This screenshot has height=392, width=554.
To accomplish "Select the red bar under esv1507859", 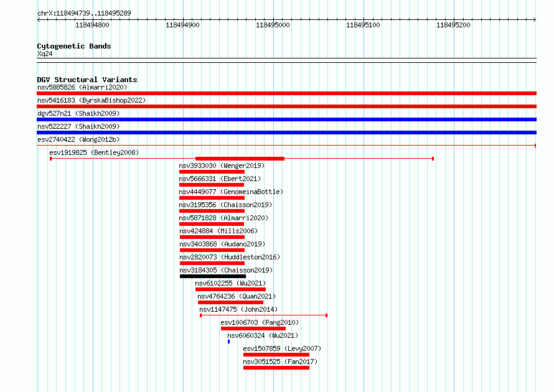I will (x=276, y=355).
